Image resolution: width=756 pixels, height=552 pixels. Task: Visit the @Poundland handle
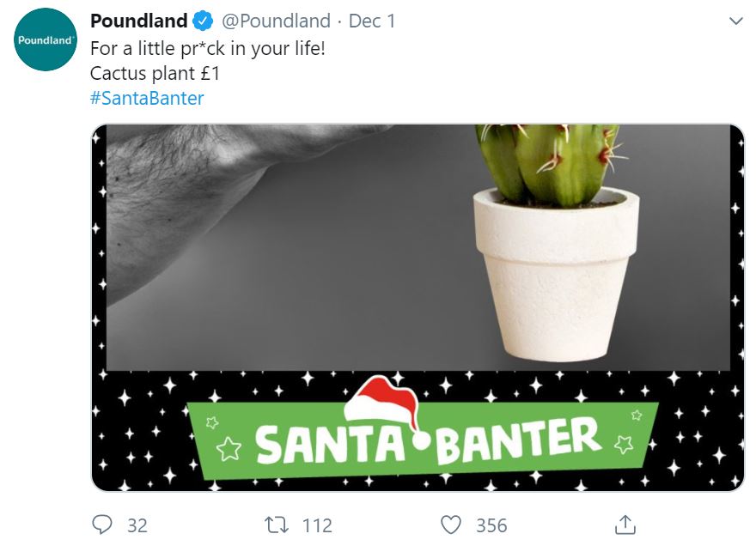[x=277, y=21]
